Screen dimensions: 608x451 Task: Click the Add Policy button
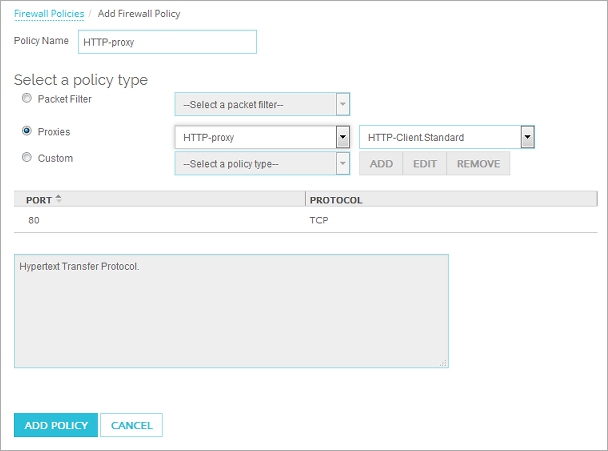tap(56, 425)
